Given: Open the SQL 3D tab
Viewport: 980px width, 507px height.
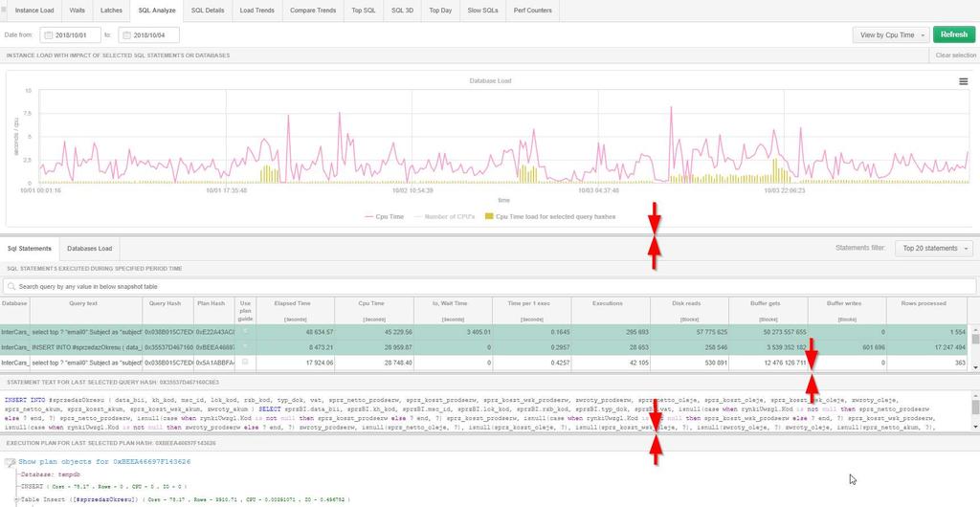Looking at the screenshot, I should point(403,11).
